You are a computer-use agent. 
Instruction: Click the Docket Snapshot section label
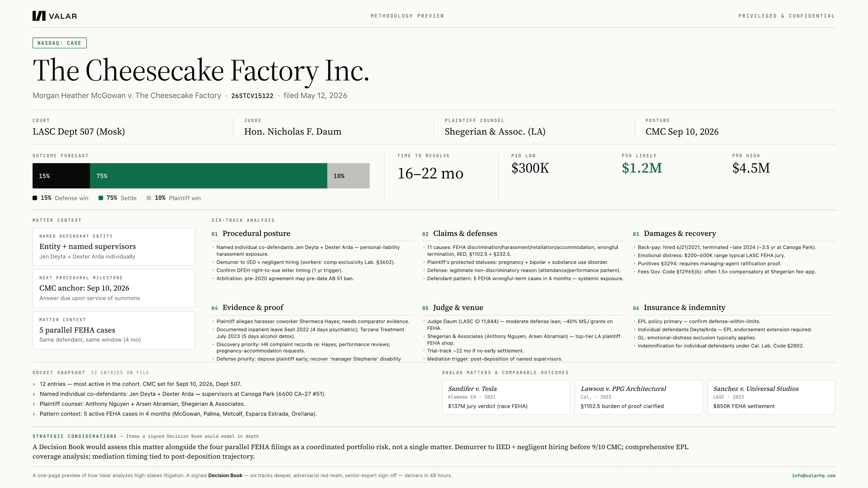click(59, 373)
